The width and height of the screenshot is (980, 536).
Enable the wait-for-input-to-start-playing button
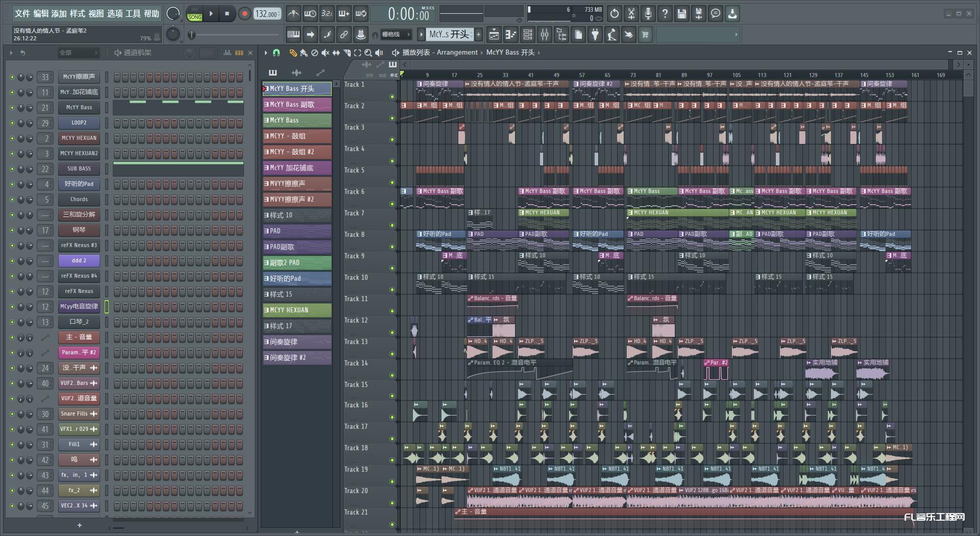click(x=310, y=14)
